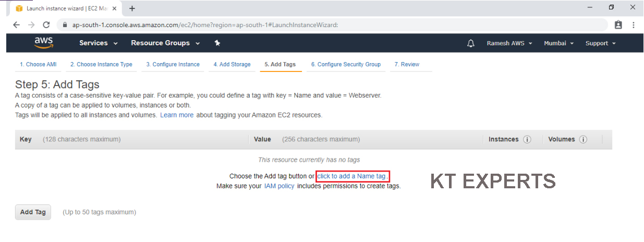The height and width of the screenshot is (242, 644).
Task: Go to the 4. Add Storage step tab
Action: (232, 65)
